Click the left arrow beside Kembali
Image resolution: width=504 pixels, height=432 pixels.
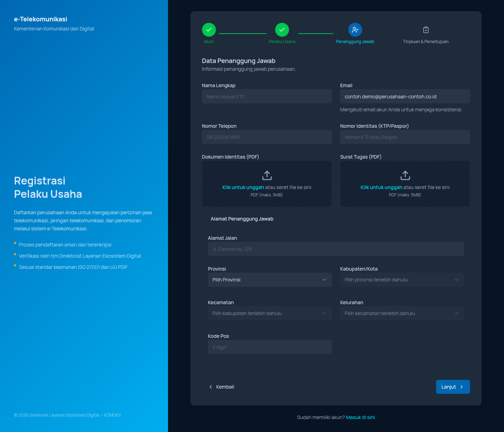click(x=211, y=387)
